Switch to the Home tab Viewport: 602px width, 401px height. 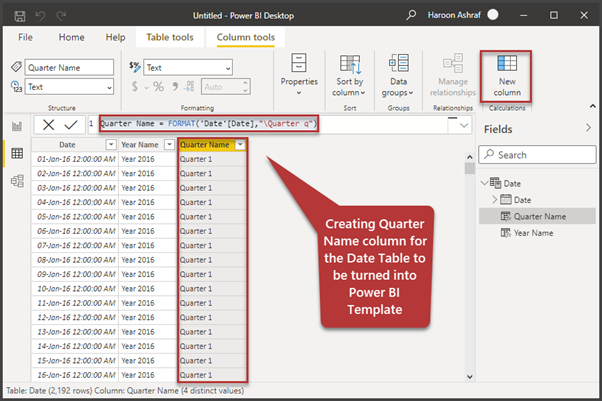tap(71, 37)
